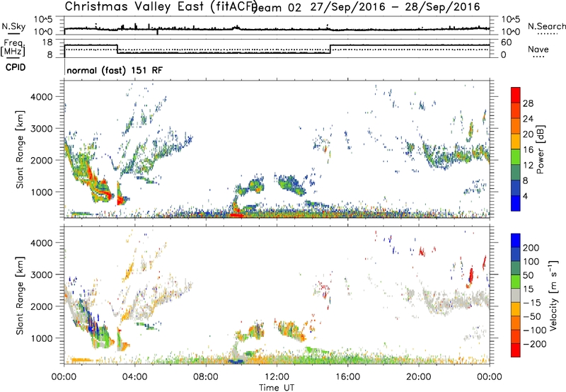Click the 'Christmas Valley East (fitACF)' title

click(161, 6)
